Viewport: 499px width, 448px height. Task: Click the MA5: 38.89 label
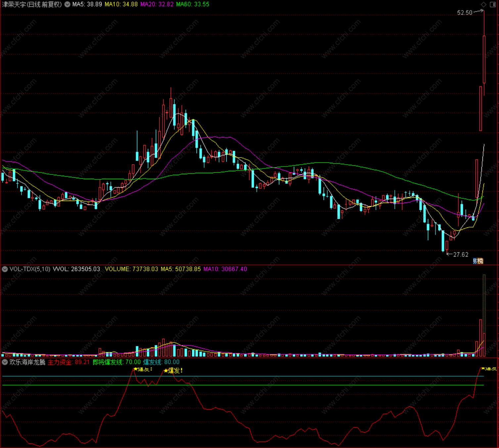87,4
